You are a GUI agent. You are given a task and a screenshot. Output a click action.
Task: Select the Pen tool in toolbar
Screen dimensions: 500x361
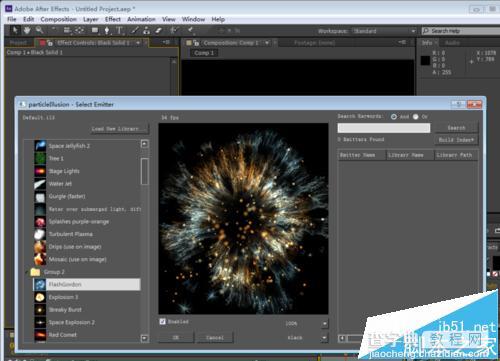click(107, 31)
